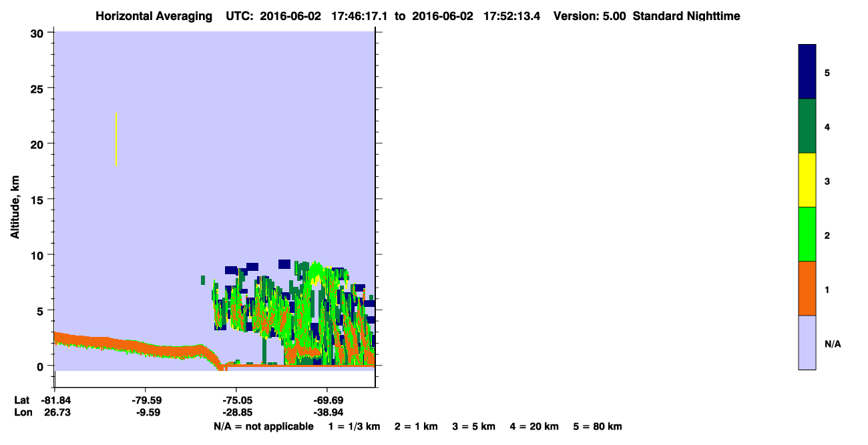Viewport: 868px width, 445px height.
Task: Click the dark green colorbar segment labeled 4
Action: tap(807, 126)
